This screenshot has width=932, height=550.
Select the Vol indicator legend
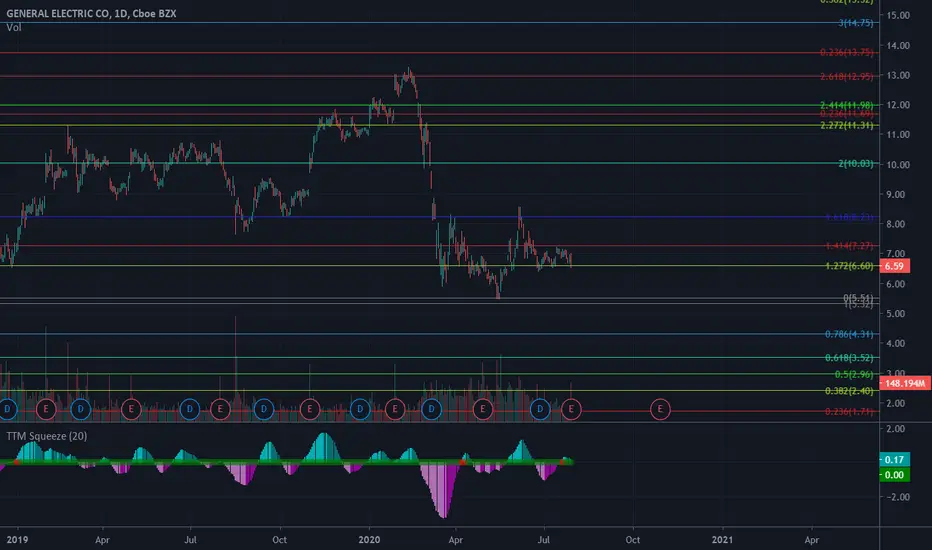click(x=14, y=27)
